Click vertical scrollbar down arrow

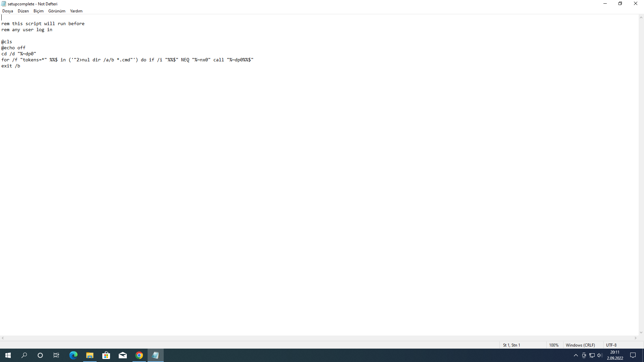(641, 333)
